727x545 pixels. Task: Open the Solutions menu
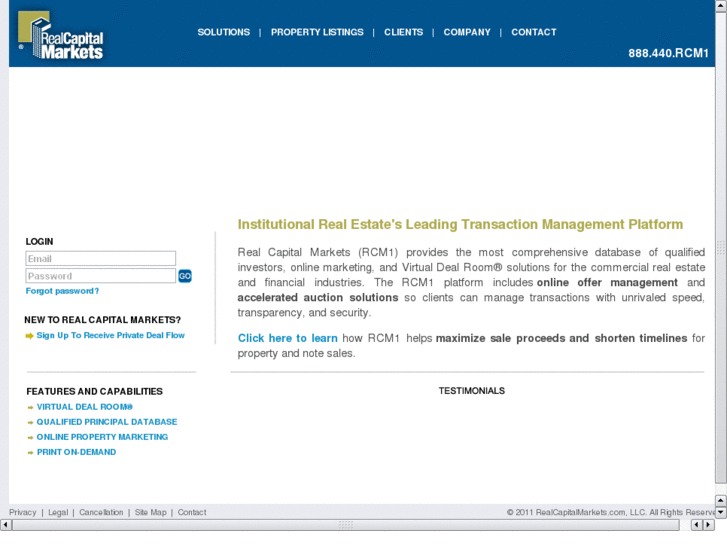[x=223, y=32]
